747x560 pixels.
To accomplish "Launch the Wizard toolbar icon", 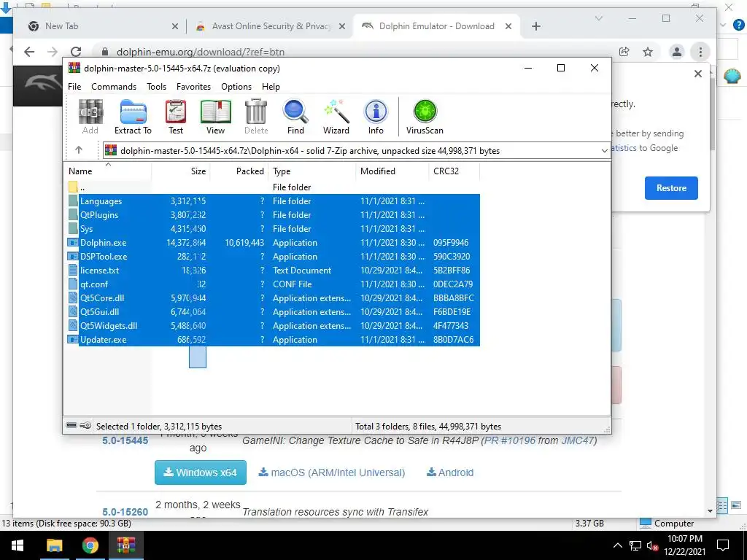I will click(x=336, y=117).
